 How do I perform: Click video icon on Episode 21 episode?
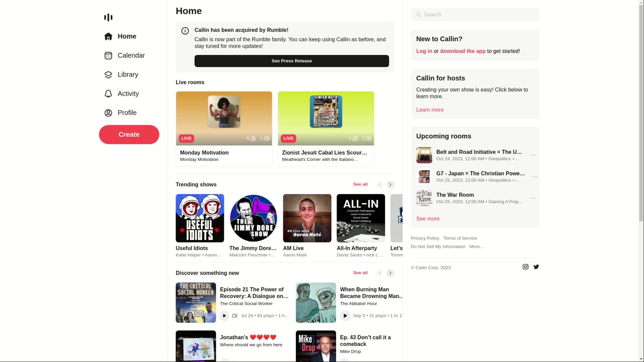(x=235, y=316)
